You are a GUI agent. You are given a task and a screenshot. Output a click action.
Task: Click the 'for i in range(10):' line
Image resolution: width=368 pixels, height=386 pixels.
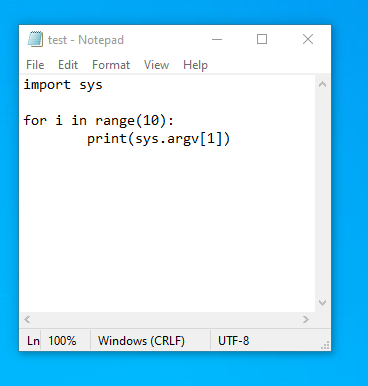99,120
